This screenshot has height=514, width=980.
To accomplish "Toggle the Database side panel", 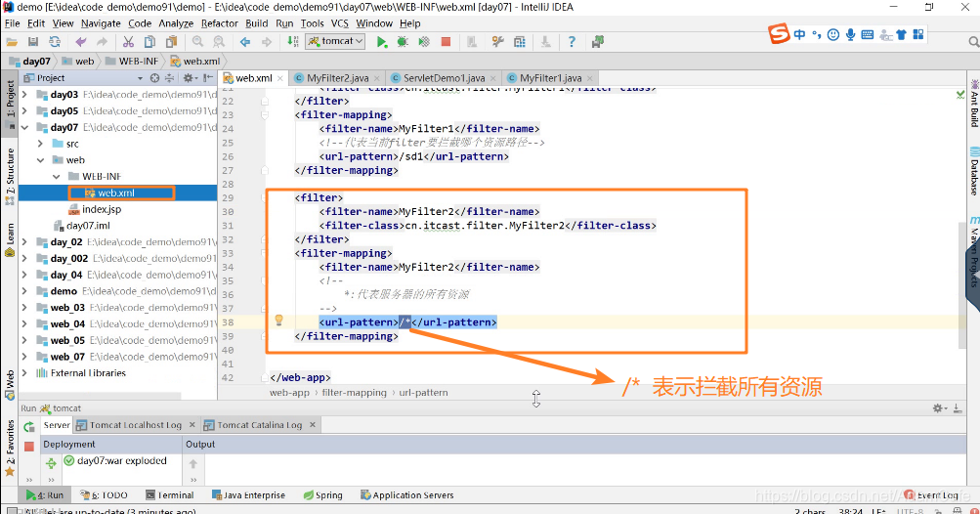I will pyautogui.click(x=974, y=171).
